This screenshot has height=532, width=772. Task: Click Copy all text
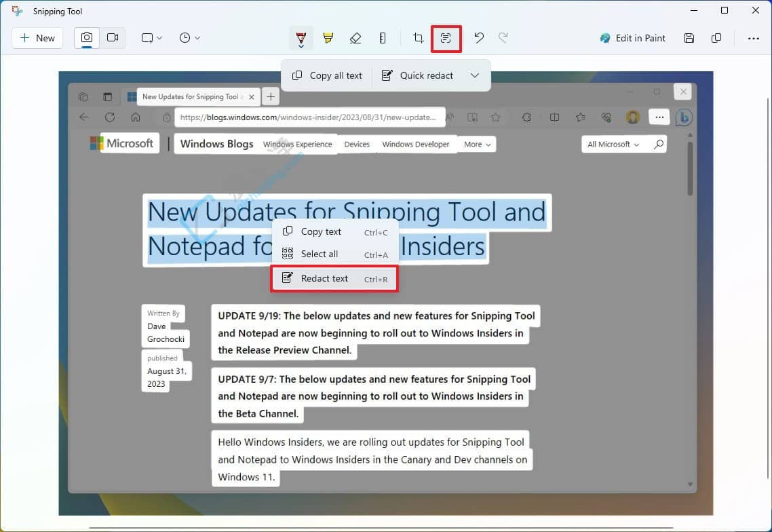(327, 75)
